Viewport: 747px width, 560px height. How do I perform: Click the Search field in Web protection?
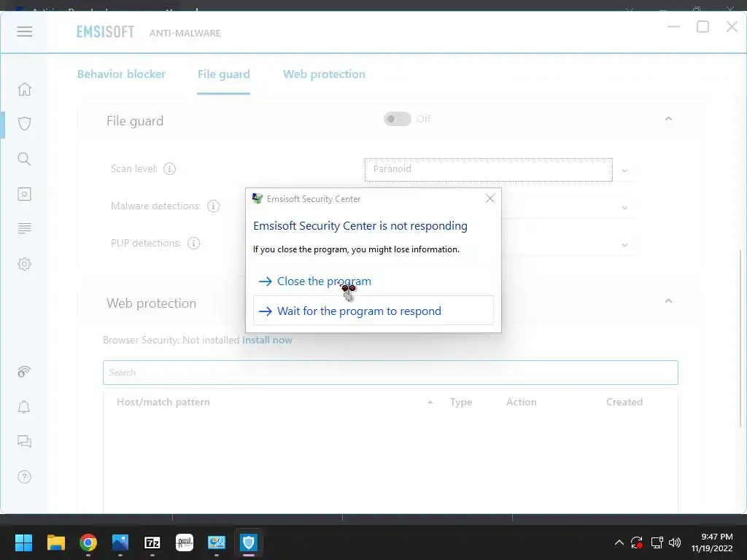click(390, 373)
